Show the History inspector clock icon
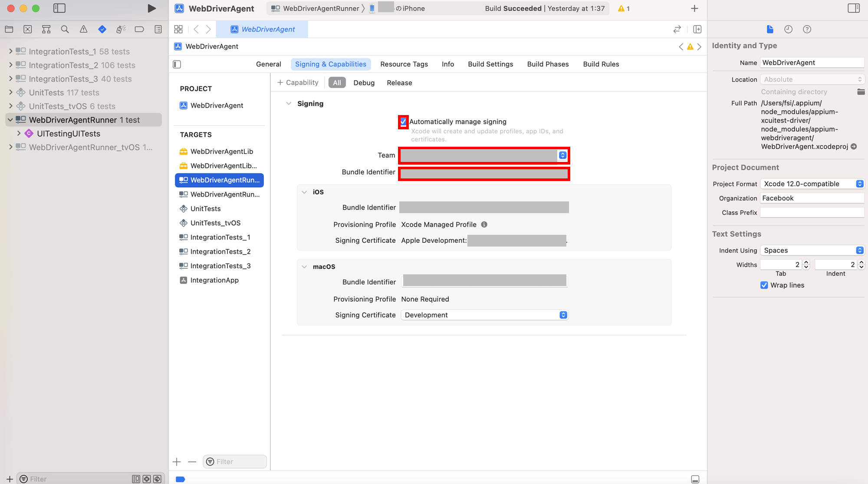 [x=788, y=29]
